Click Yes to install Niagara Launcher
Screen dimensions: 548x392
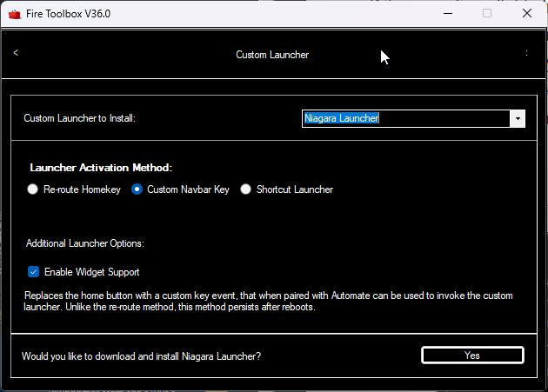point(472,355)
